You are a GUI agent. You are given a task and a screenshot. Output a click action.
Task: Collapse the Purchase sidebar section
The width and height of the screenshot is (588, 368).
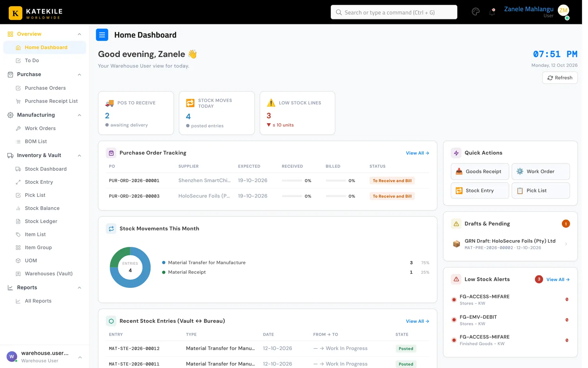(x=79, y=75)
